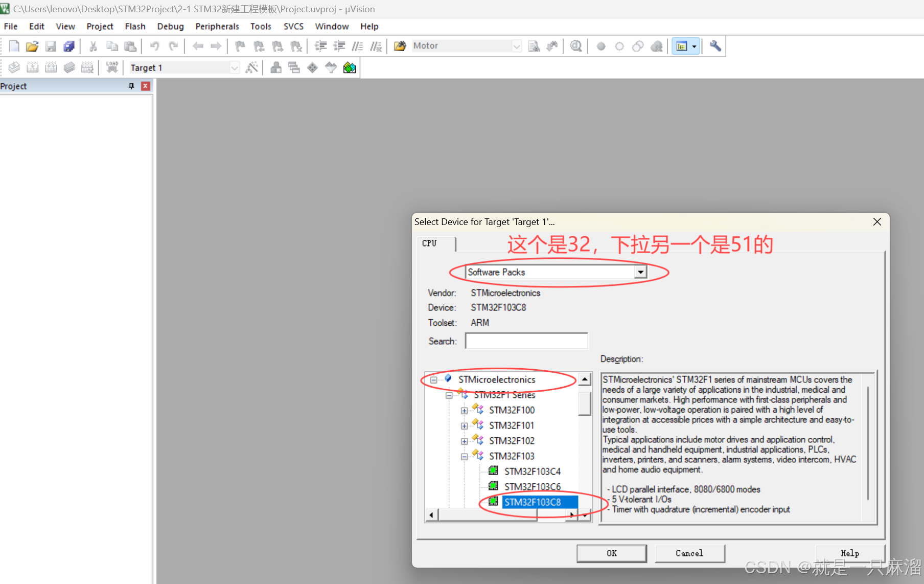Open the Target 1 selection dropdown
This screenshot has width=924, height=584.
tap(234, 68)
